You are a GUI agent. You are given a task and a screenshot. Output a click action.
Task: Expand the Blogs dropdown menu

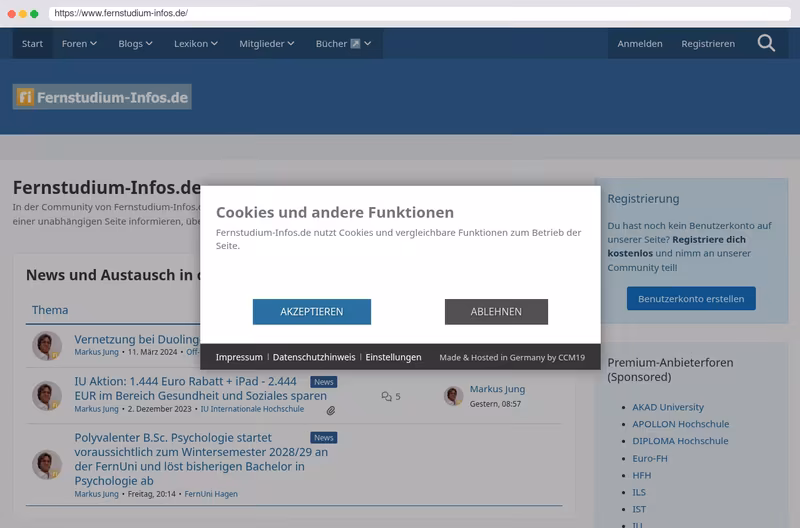[x=135, y=44]
